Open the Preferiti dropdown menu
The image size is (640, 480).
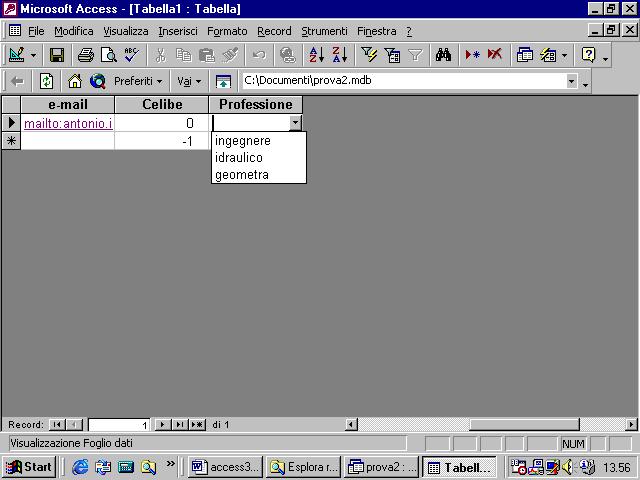pos(138,81)
